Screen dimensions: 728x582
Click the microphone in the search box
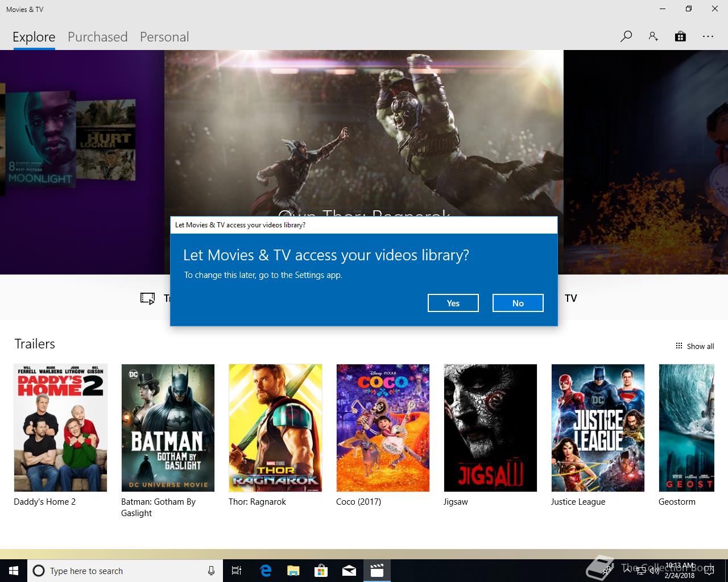(211, 571)
